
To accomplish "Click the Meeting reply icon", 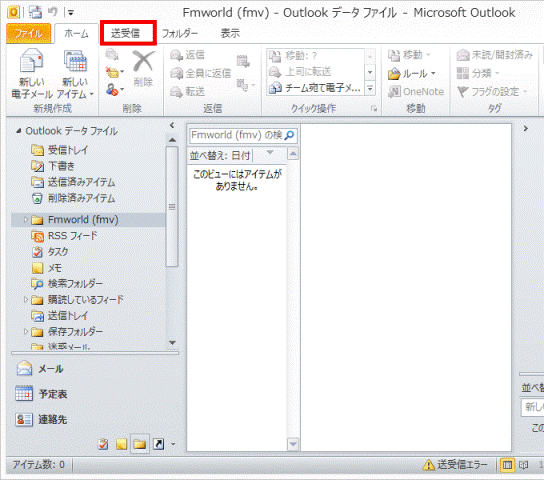I will click(243, 61).
